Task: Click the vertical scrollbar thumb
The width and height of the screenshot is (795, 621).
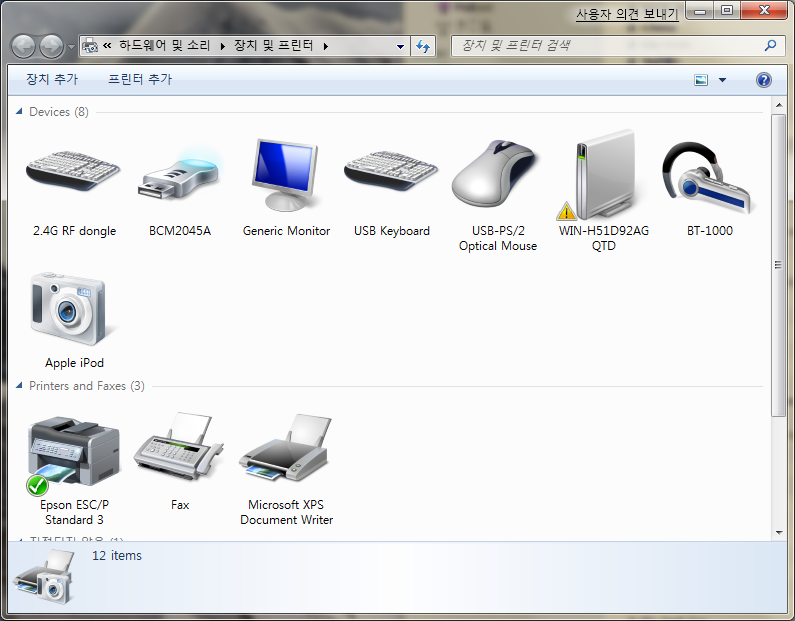Action: pyautogui.click(x=778, y=265)
